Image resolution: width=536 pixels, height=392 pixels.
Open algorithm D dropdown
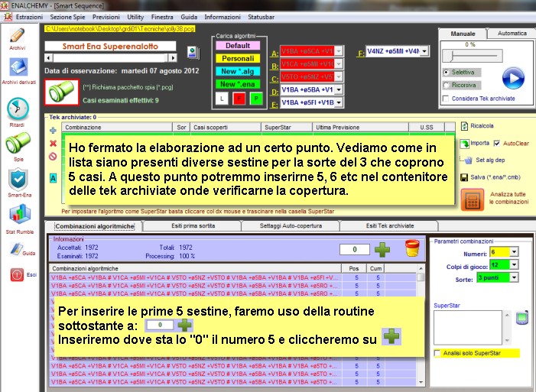(x=339, y=89)
